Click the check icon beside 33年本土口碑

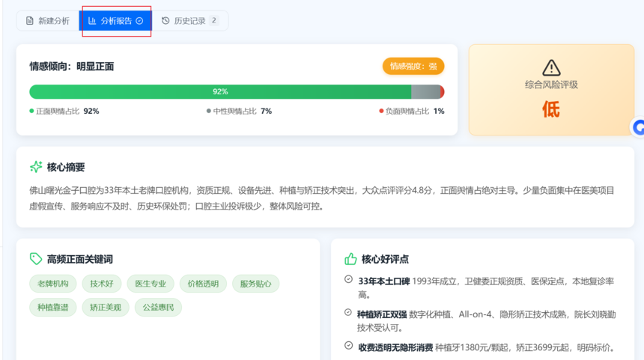pos(348,279)
